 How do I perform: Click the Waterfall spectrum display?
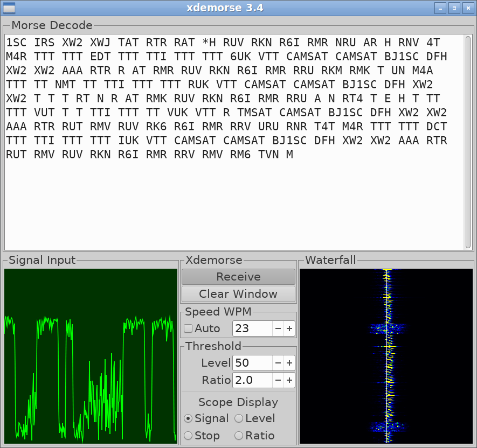[386, 356]
